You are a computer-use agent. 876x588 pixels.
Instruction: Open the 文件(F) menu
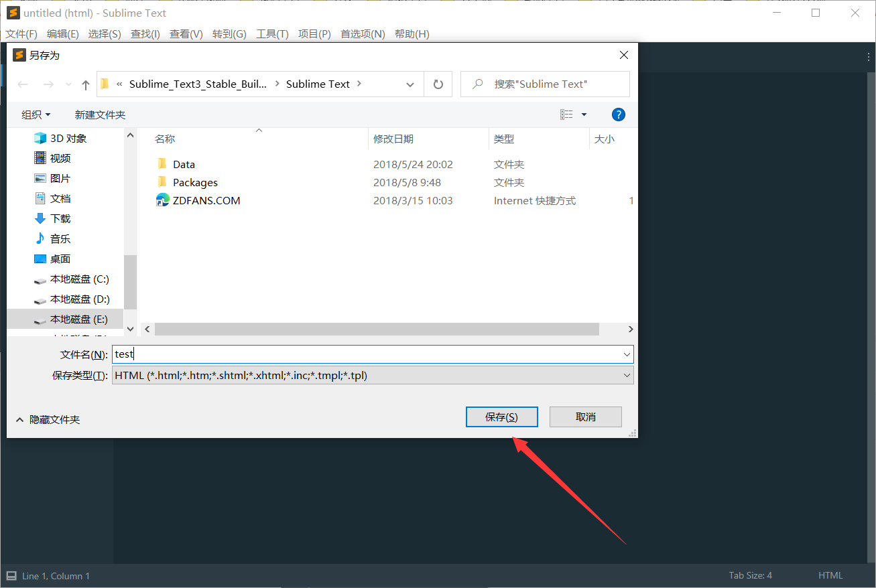[21, 33]
